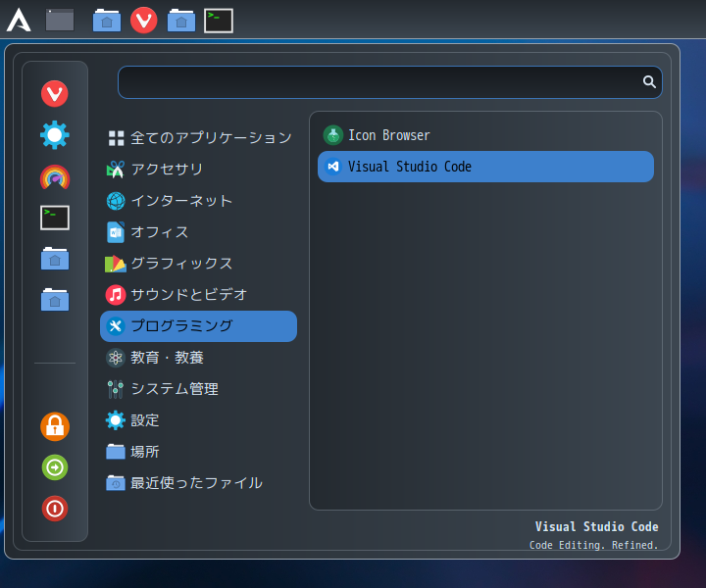Click the orange lock screen button

(55, 426)
